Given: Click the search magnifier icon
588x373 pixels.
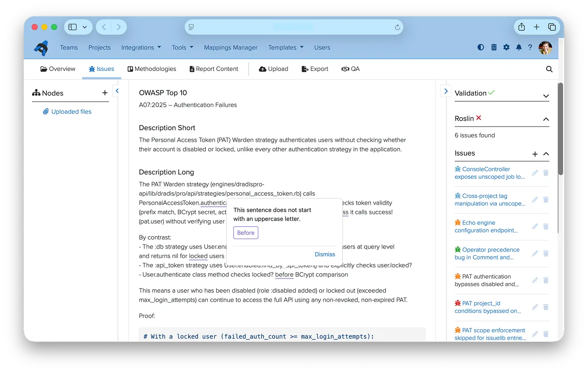Looking at the screenshot, I should (549, 69).
